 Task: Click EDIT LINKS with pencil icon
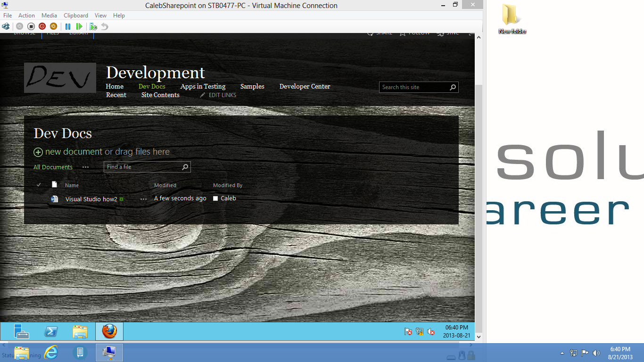[218, 95]
